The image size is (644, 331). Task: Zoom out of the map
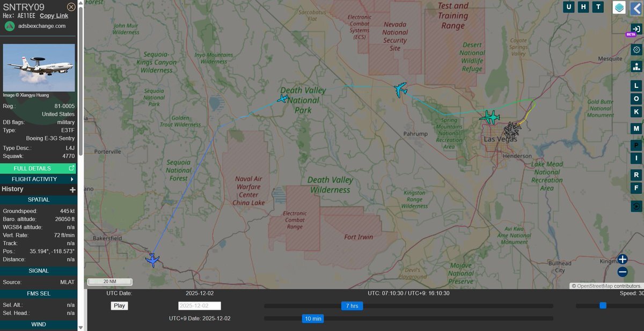click(x=622, y=272)
